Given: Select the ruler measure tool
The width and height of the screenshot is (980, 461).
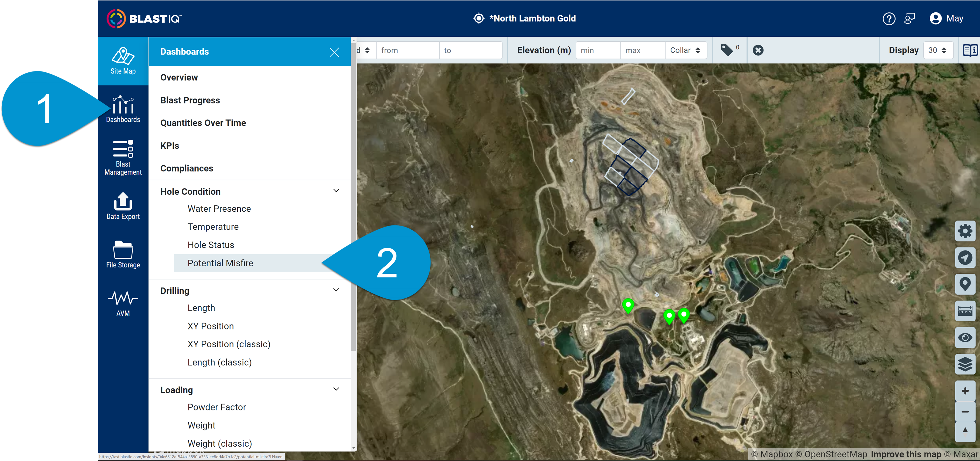Looking at the screenshot, I should point(965,311).
